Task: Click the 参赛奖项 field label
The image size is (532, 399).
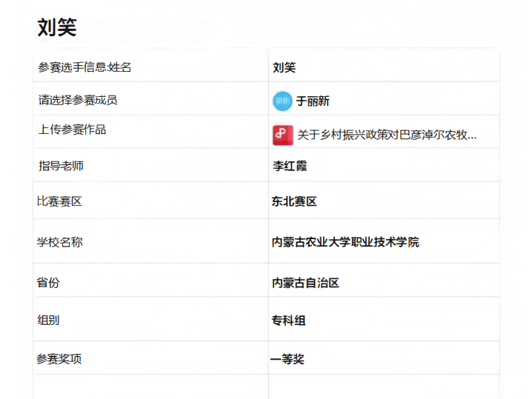Action: click(59, 359)
